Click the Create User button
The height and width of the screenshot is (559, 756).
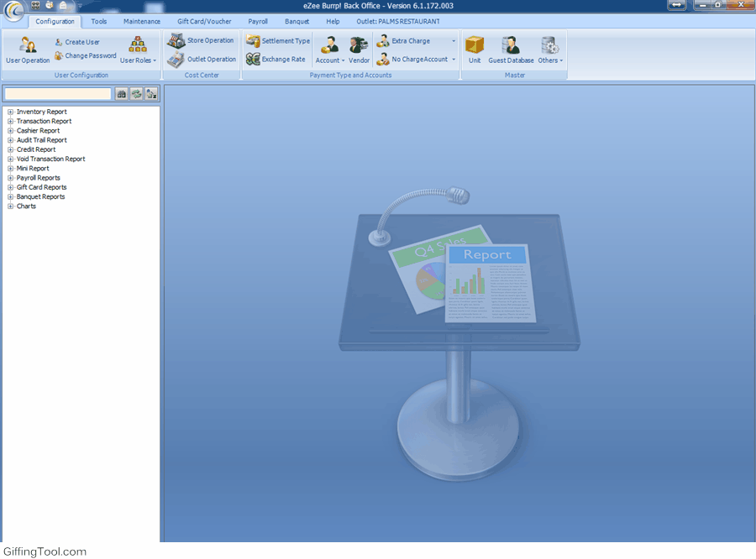(x=77, y=42)
